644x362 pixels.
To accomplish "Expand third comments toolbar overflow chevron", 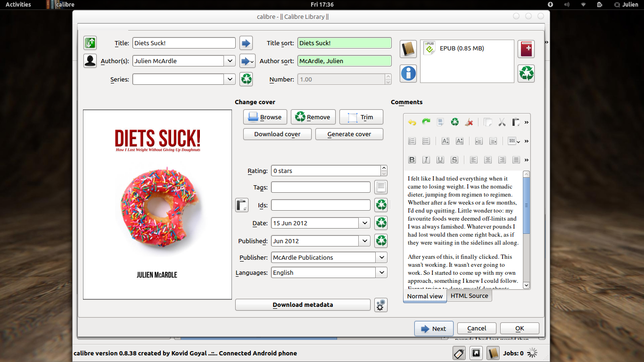I will click(527, 160).
